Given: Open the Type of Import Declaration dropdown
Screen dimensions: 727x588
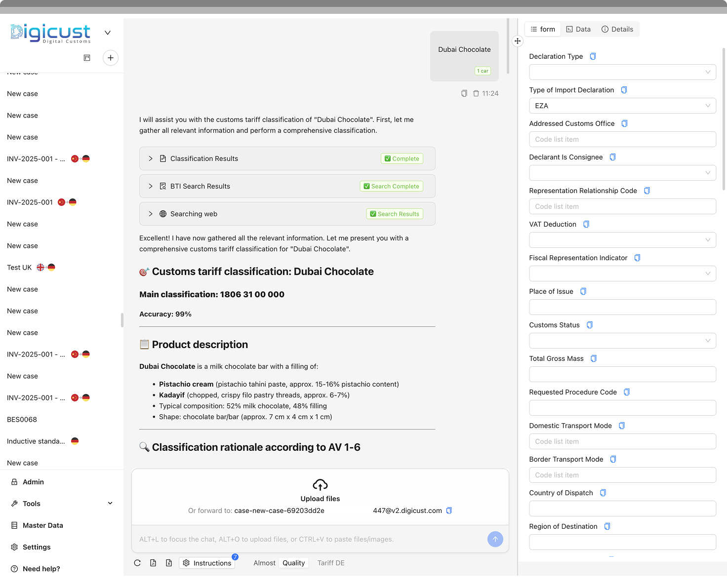Looking at the screenshot, I should [x=622, y=106].
